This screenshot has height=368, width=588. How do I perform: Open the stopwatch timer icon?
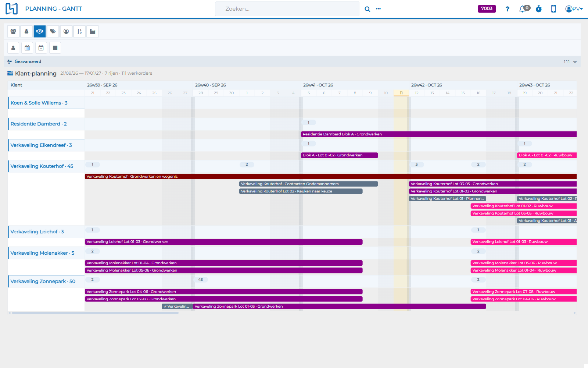click(539, 9)
